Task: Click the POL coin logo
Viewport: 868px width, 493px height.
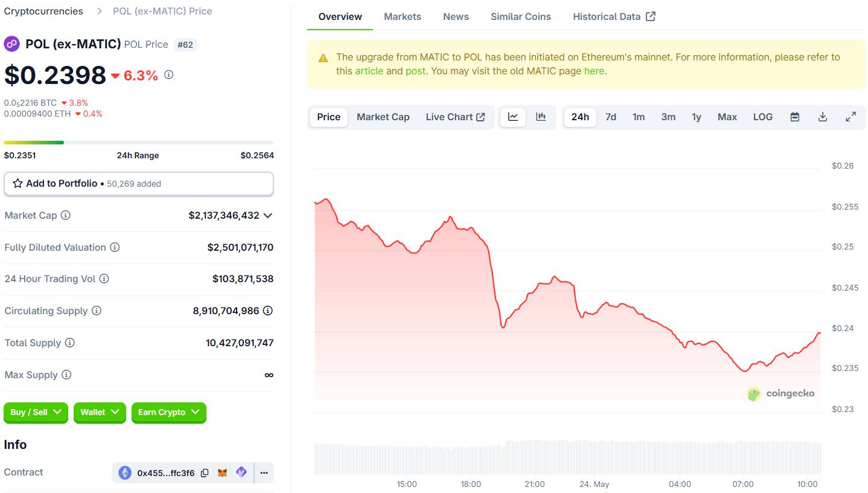Action: (x=12, y=44)
